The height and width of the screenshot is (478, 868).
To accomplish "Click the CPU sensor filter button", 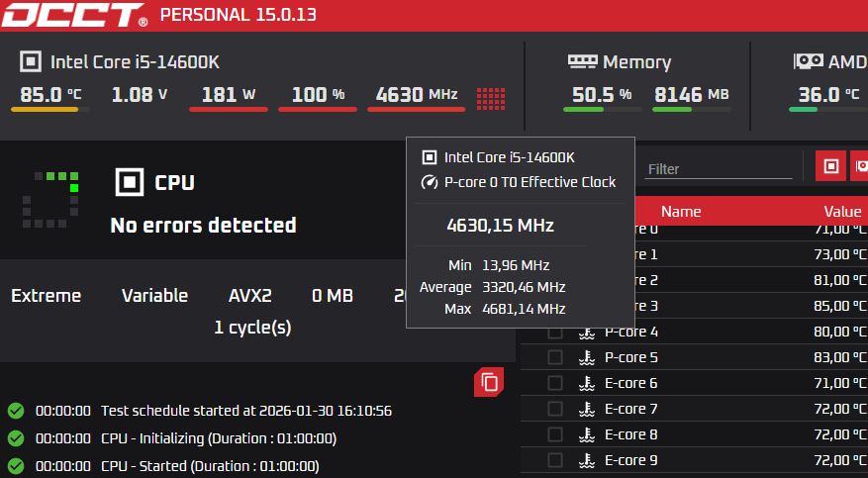I will 830,166.
